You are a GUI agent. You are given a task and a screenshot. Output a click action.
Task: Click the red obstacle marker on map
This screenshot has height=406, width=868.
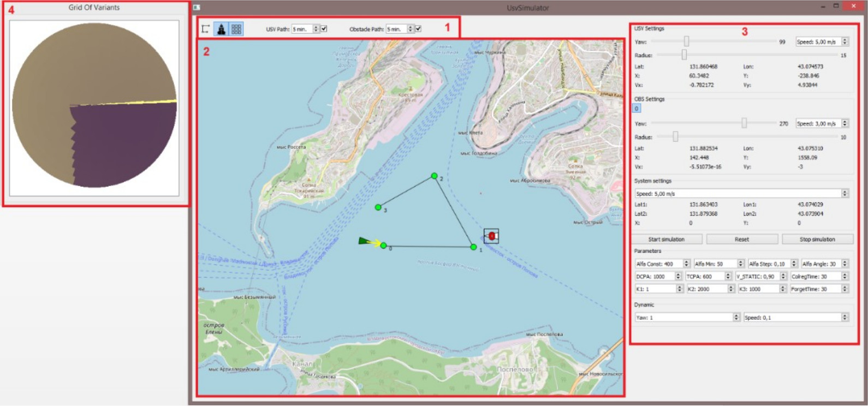[x=491, y=236]
